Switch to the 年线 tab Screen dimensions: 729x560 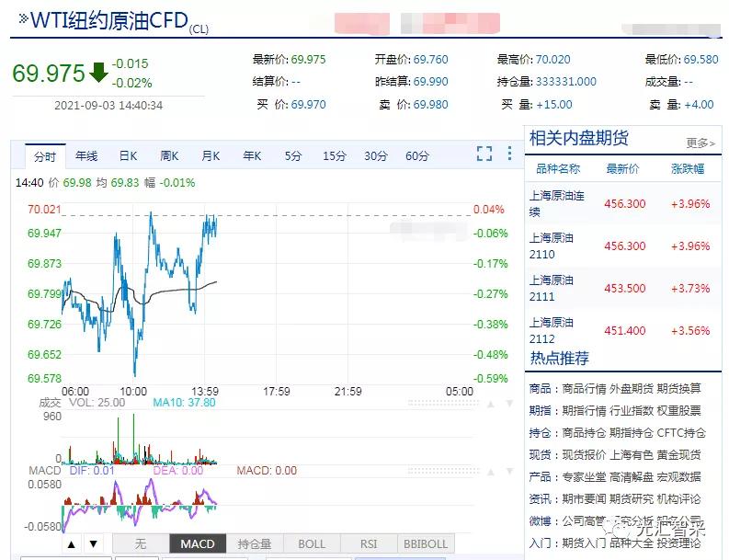[x=86, y=155]
